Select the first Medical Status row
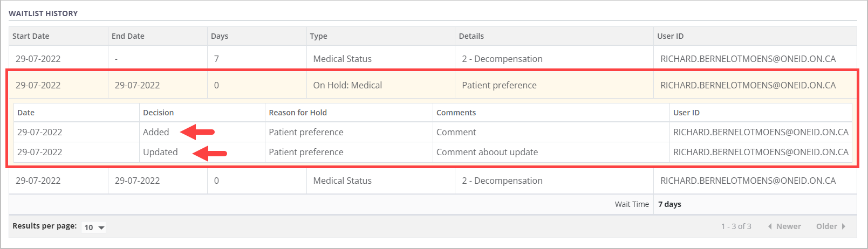This screenshot has width=868, height=249. tap(342, 59)
